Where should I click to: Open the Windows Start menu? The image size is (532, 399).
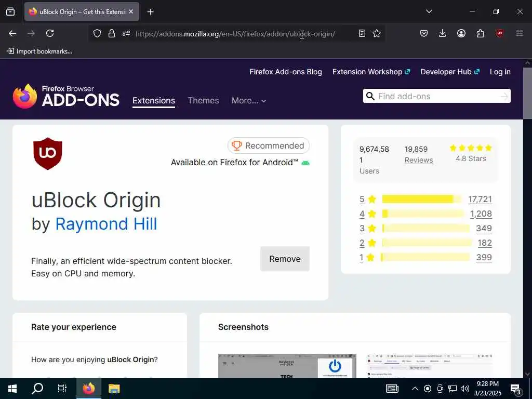(12, 389)
